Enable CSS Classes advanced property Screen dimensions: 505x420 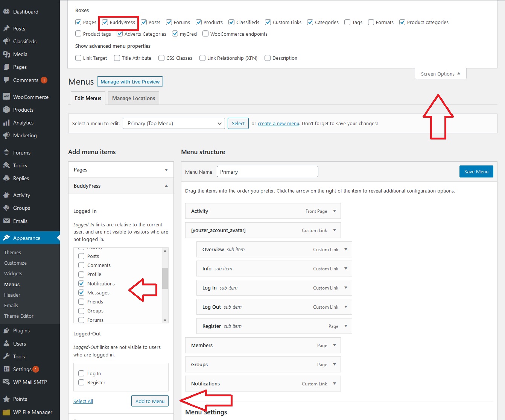(161, 58)
